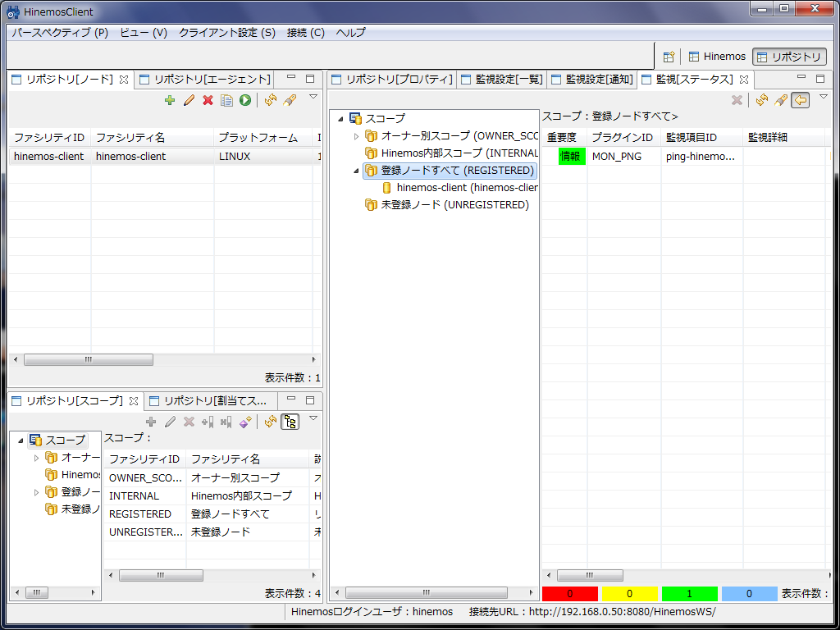
Task: Expand the 登録ノー item in bottom-left tree
Action: pyautogui.click(x=36, y=492)
